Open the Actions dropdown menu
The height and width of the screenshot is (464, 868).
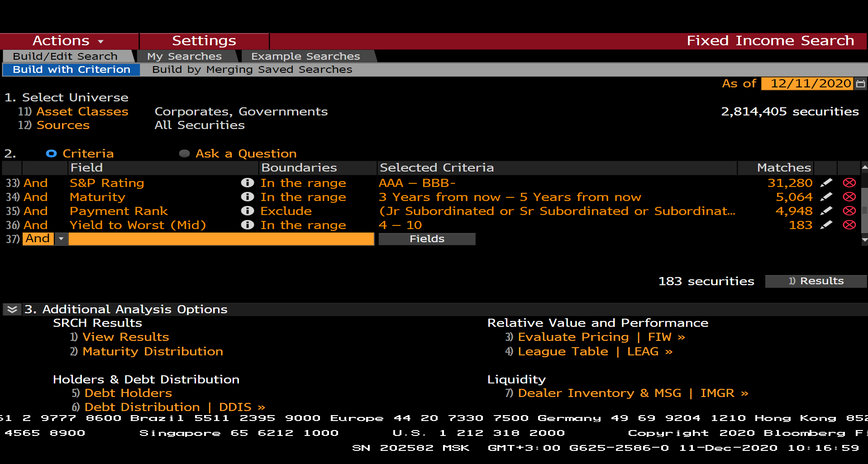pyautogui.click(x=69, y=41)
